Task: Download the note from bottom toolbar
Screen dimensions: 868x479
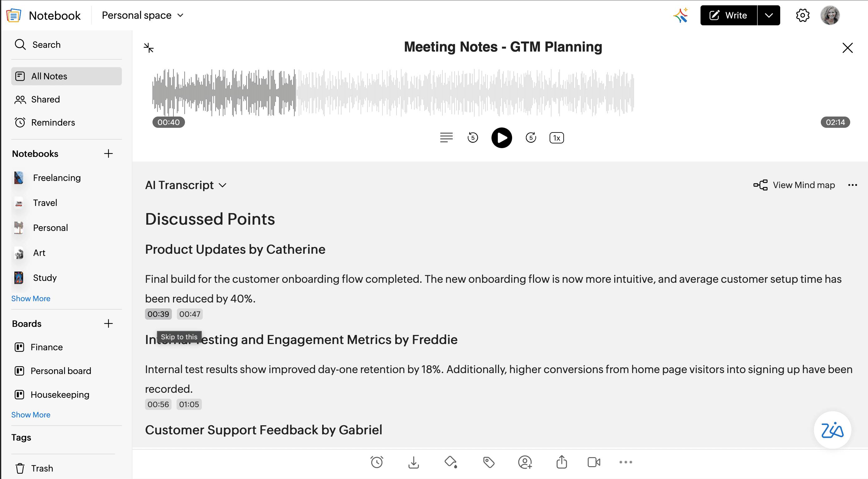Action: pos(413,462)
